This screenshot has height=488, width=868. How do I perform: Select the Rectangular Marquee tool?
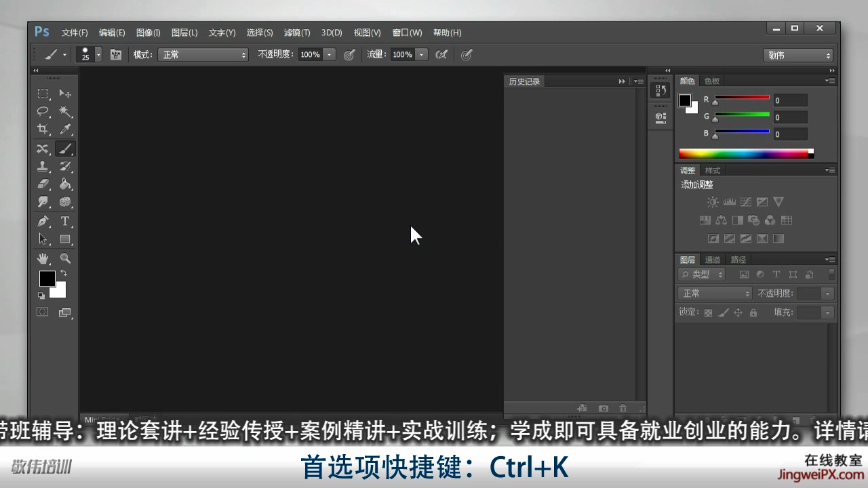(43, 94)
